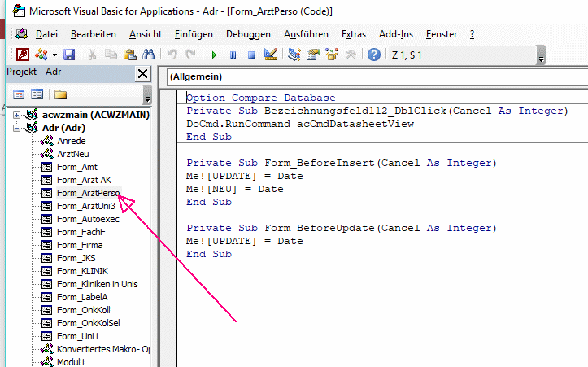This screenshot has height=367, width=588.
Task: Select Form_Arzt AK in project tree
Action: [84, 180]
